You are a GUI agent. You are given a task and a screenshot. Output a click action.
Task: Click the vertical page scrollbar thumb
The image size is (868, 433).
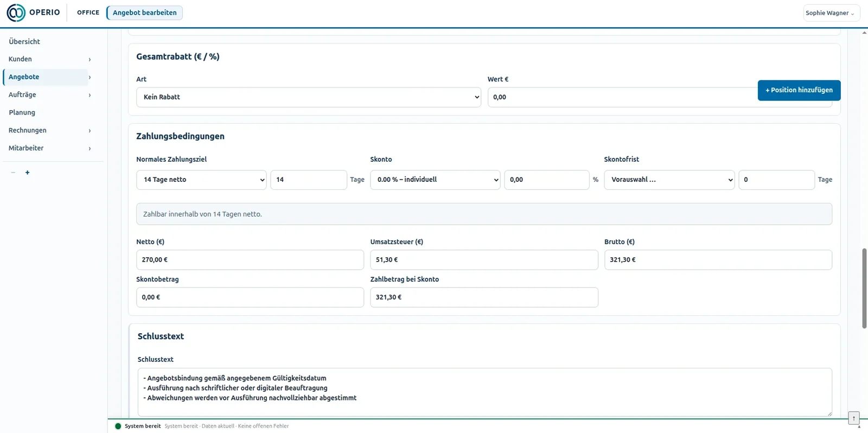click(864, 288)
